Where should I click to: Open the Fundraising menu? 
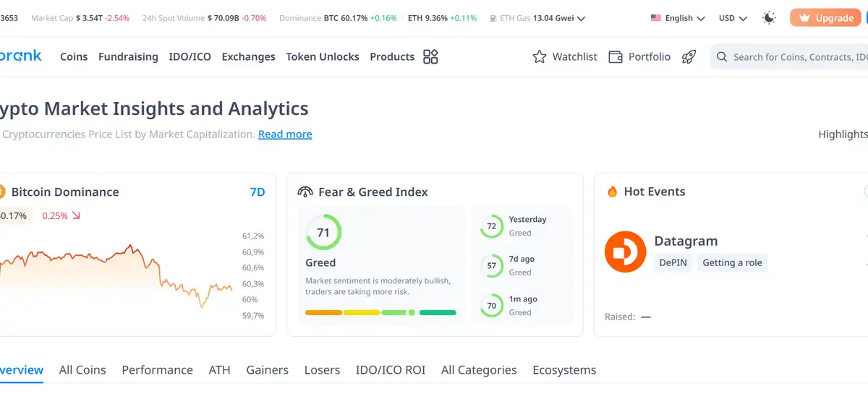point(128,56)
